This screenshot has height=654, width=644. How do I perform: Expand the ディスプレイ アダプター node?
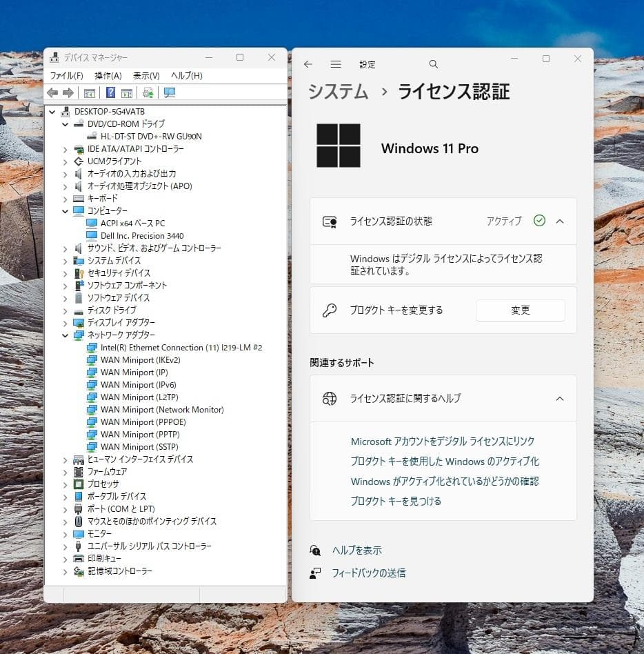pyautogui.click(x=65, y=324)
